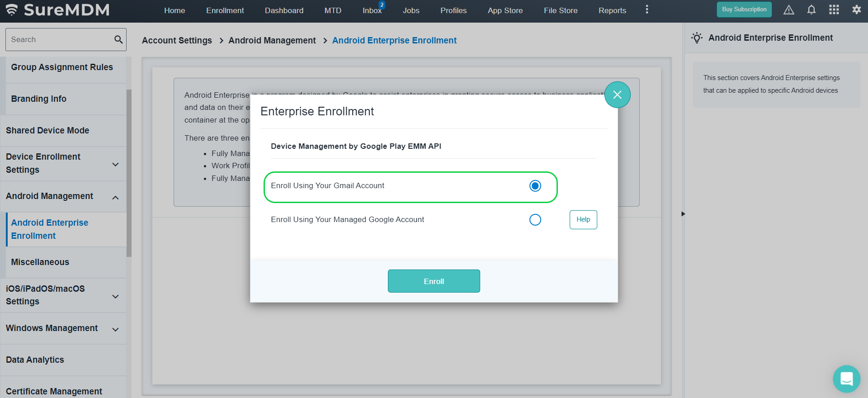The image size is (868, 398).
Task: Open the settings gear icon
Action: [856, 10]
